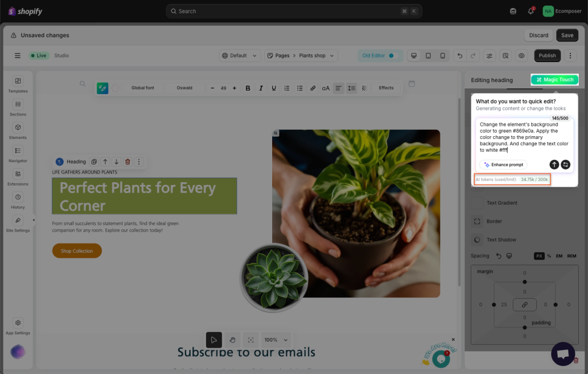Preview page with eye icon

[521, 56]
